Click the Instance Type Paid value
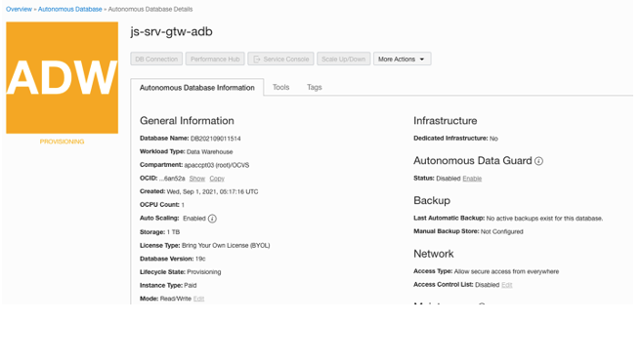Image resolution: width=641 pixels, height=364 pixels. point(191,285)
